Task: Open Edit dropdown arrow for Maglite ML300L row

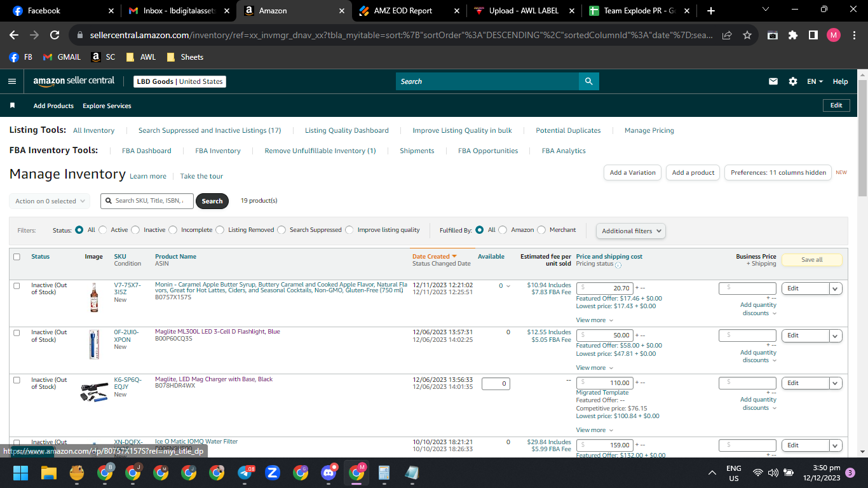Action: (x=836, y=335)
